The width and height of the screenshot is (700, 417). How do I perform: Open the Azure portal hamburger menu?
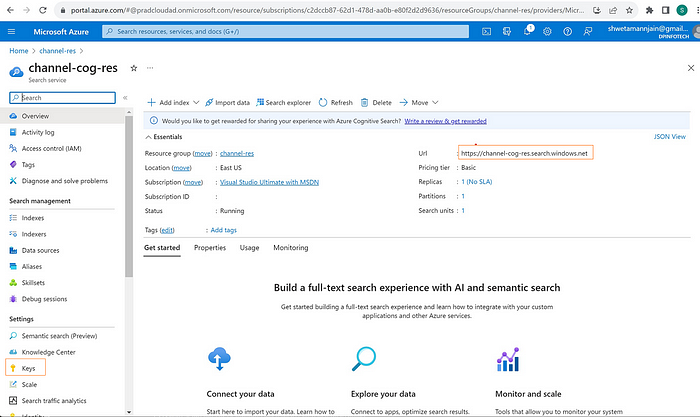[12, 32]
